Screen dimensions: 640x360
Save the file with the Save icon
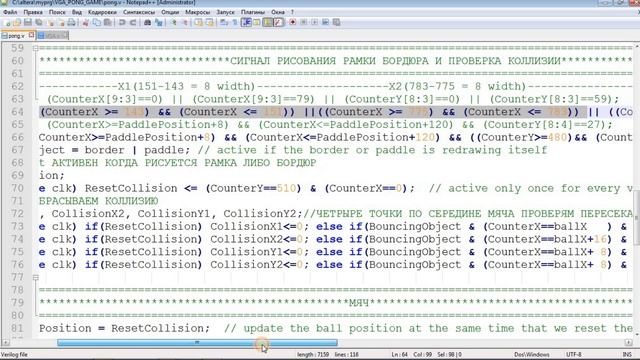(28, 22)
